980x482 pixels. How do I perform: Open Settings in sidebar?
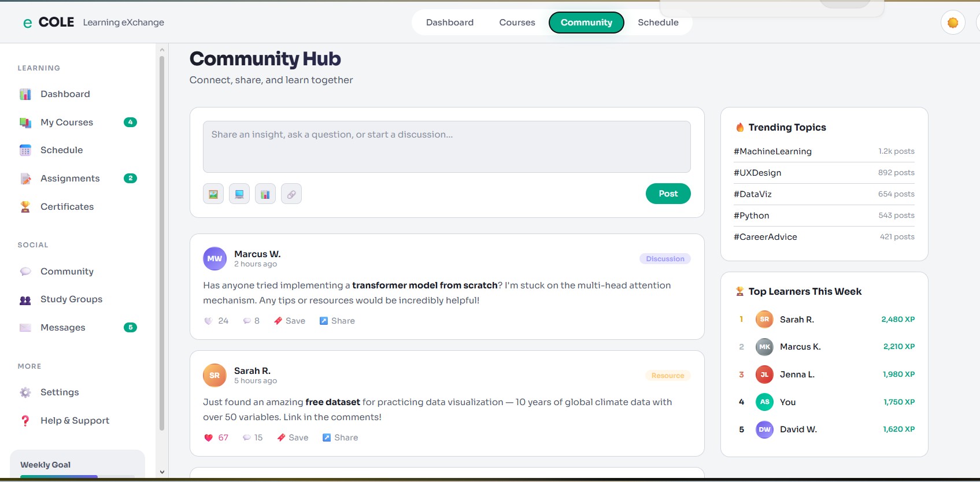78,392
